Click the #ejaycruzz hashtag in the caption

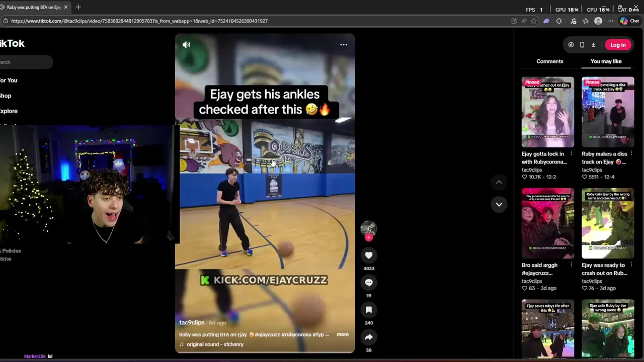pos(267,334)
